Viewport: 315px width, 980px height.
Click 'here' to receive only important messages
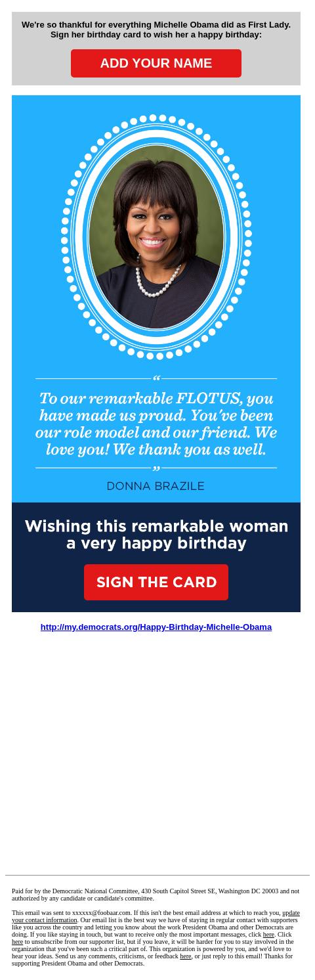click(x=268, y=935)
